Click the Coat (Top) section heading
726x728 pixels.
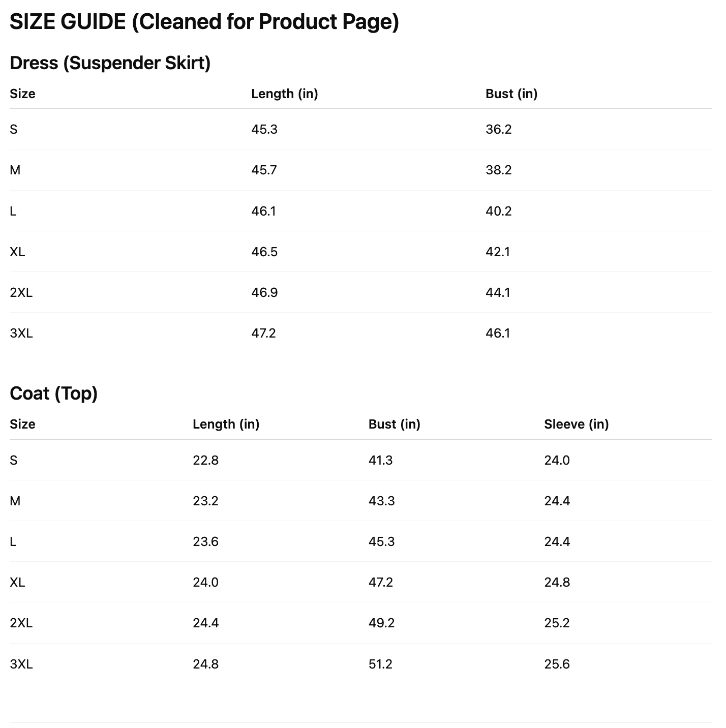[x=53, y=393]
